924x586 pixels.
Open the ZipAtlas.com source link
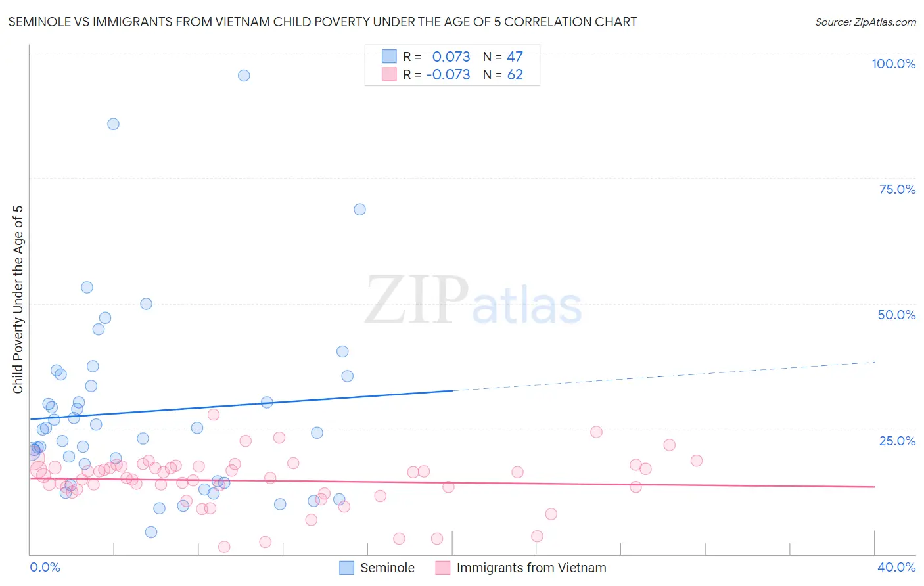coord(866,22)
